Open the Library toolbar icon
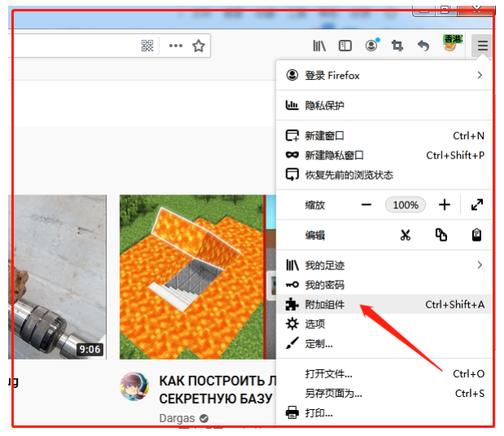The height and width of the screenshot is (436, 504). pos(319,46)
